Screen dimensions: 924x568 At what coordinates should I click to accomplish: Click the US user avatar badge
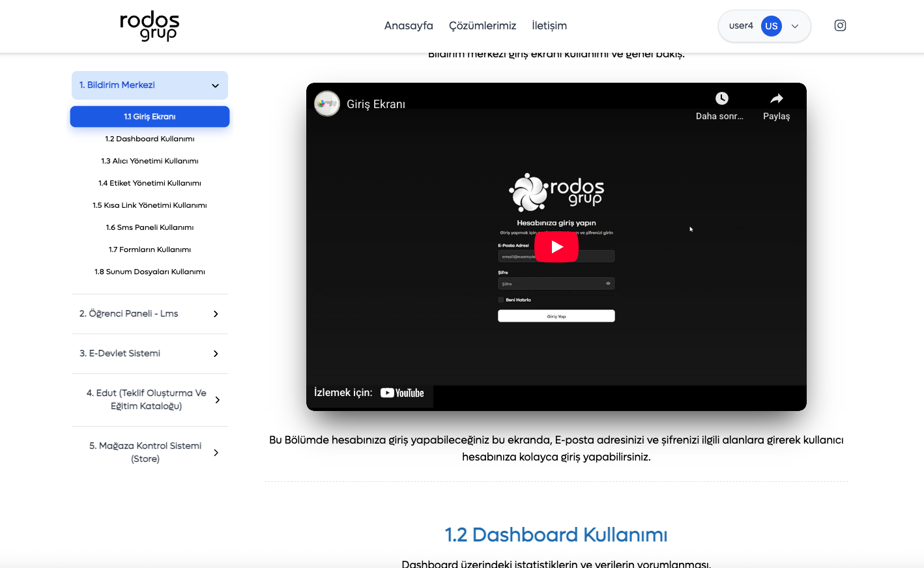click(771, 26)
